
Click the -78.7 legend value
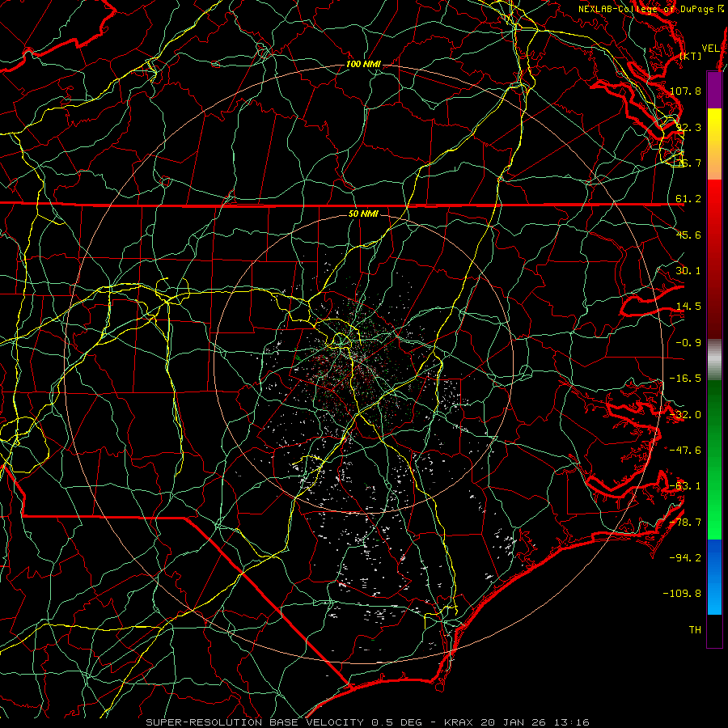(x=685, y=523)
